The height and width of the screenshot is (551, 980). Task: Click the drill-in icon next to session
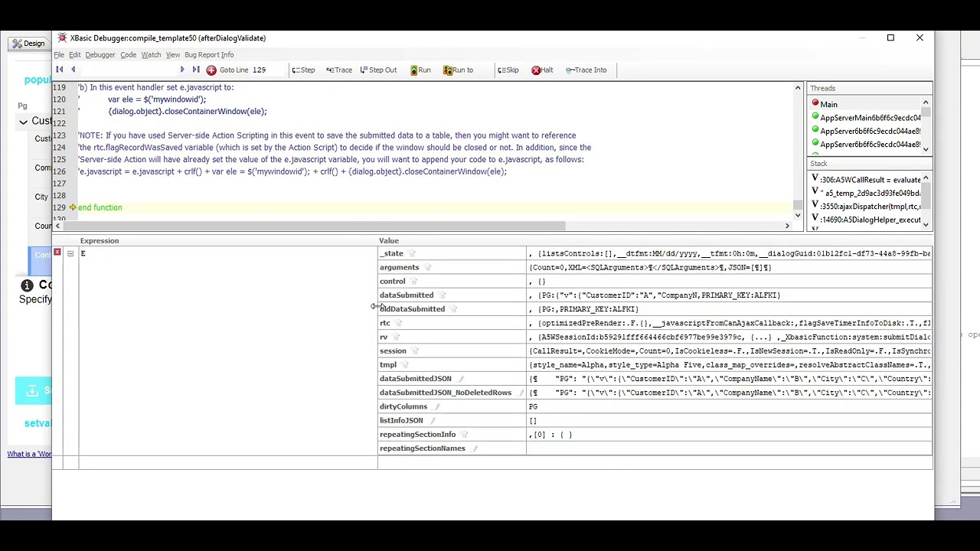point(415,350)
